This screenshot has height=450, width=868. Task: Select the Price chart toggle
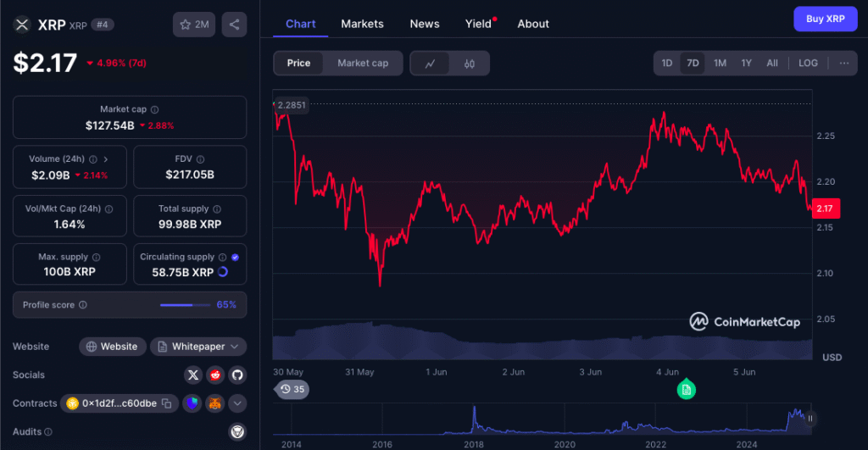[x=298, y=63]
